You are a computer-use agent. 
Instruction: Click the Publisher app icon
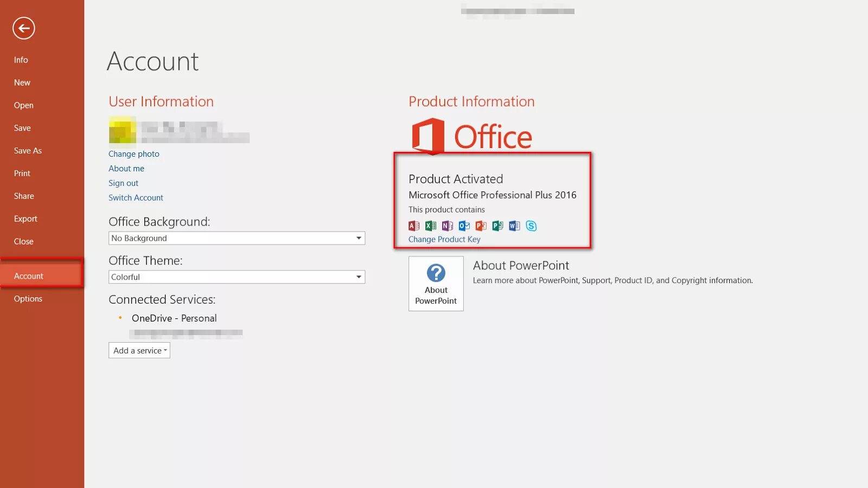pos(498,226)
